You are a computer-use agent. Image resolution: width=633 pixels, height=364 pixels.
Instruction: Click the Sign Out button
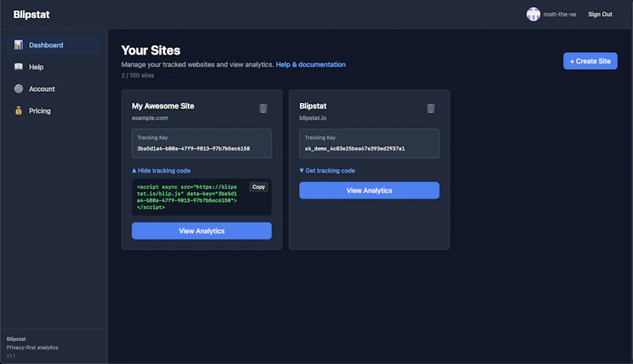coord(600,14)
